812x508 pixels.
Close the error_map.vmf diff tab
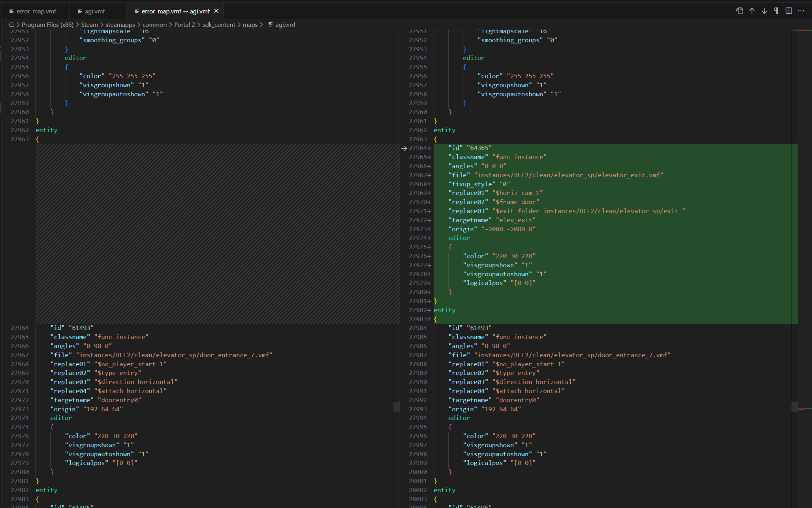(x=216, y=11)
